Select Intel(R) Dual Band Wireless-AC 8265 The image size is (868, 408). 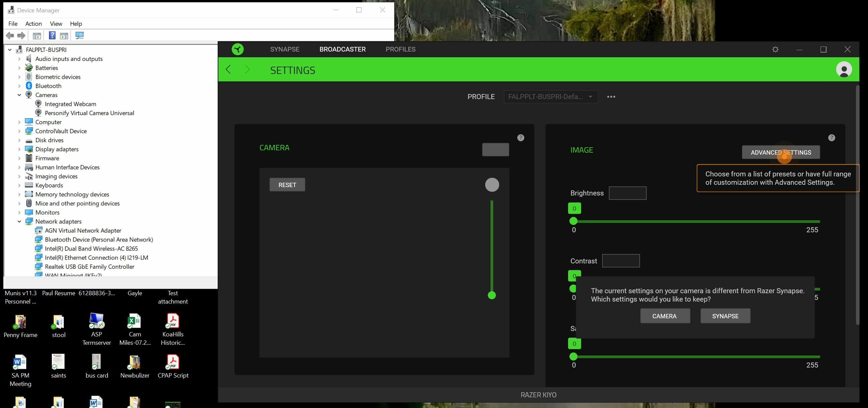(91, 248)
